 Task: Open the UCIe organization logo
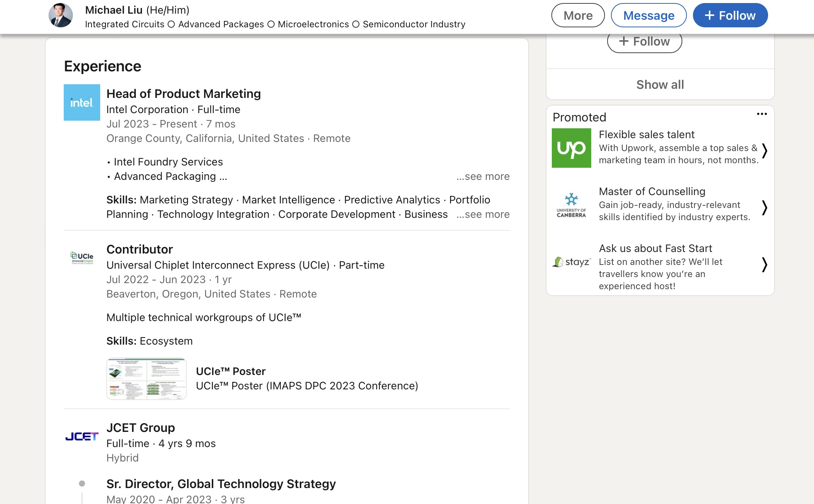click(x=82, y=258)
